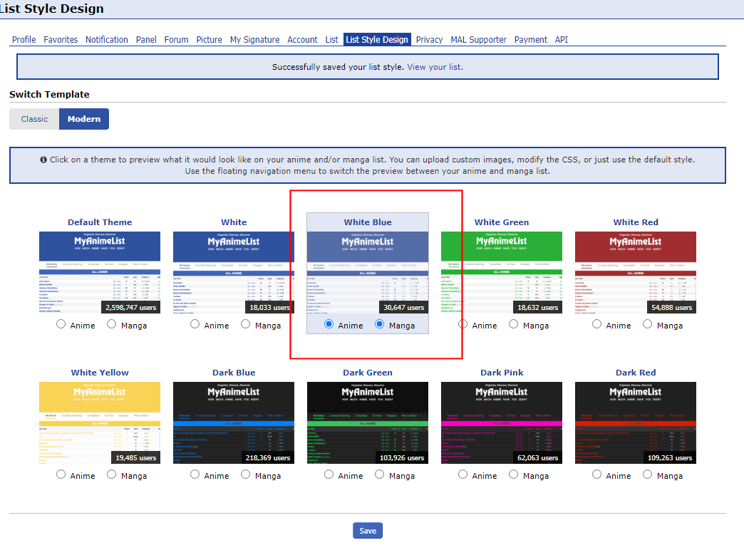Screen dimensions: 744x560
Task: Choose Anime radio under White Yellow
Action: click(61, 475)
